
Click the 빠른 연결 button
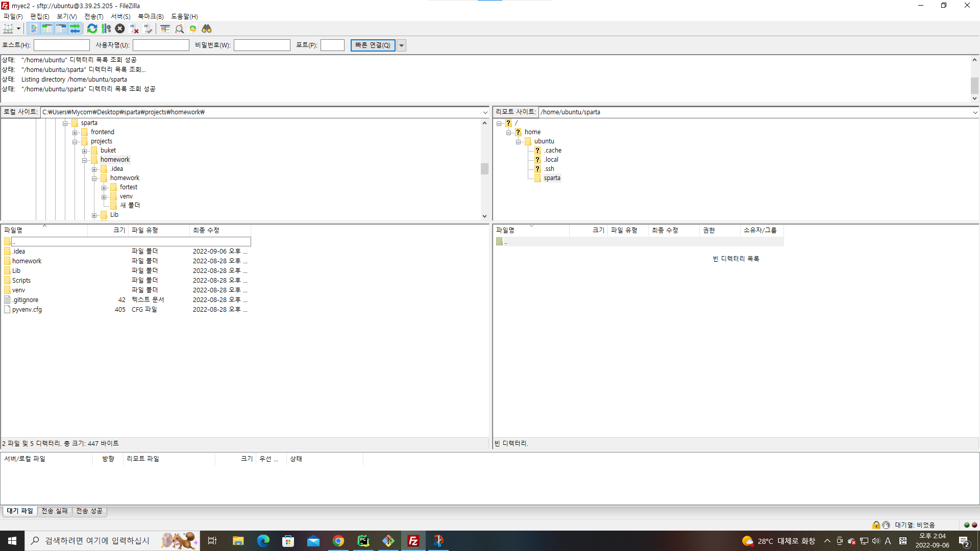pyautogui.click(x=373, y=45)
